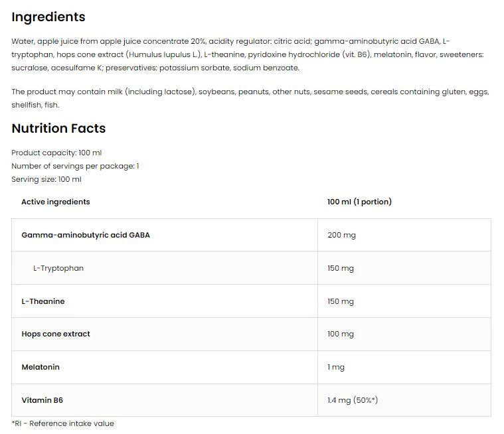
Task: Select the L-Tryptophan row label
Action: pos(58,268)
